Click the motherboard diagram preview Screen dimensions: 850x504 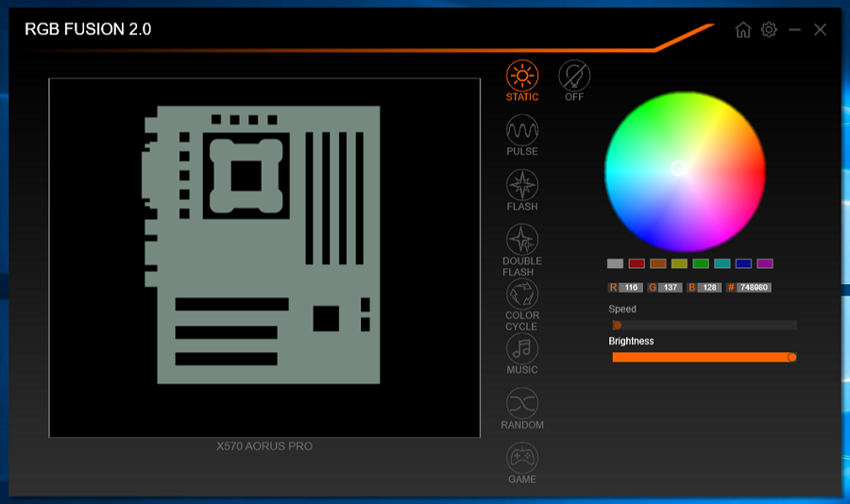pyautogui.click(x=264, y=258)
